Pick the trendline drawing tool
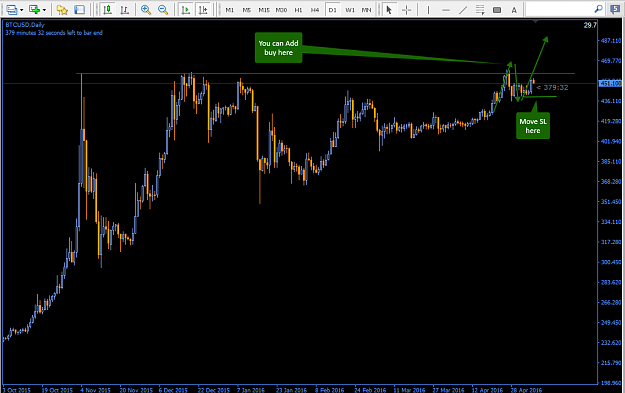Screen dimensions: 625x393 tap(463, 10)
